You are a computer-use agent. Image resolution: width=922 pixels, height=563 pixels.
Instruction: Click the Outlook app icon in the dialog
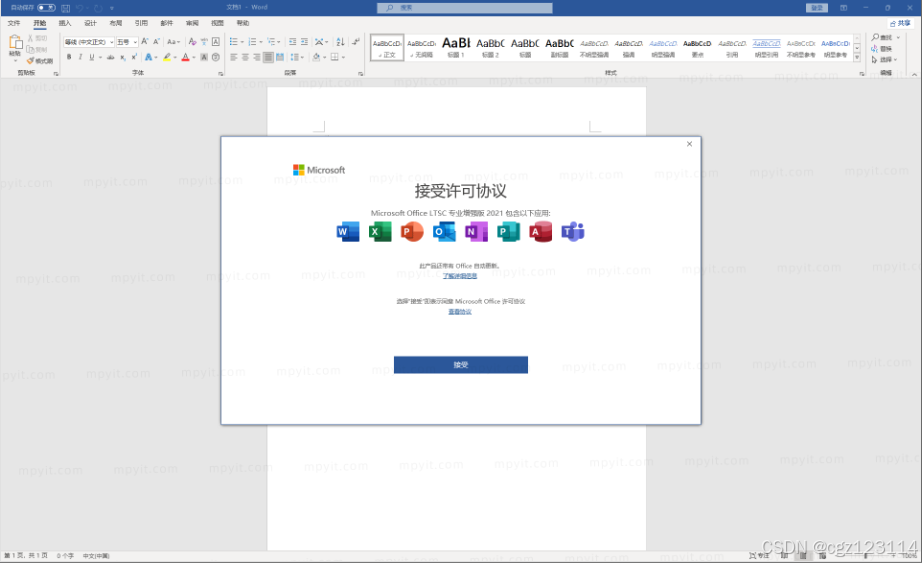tap(444, 232)
